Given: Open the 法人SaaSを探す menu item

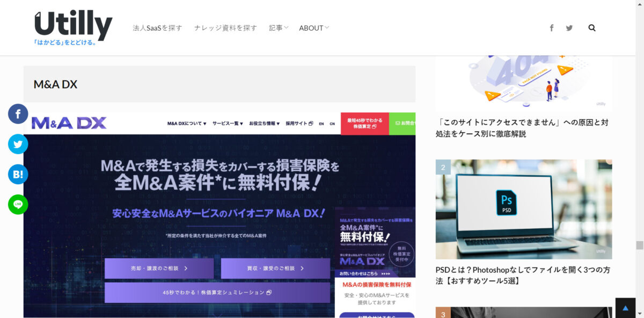Looking at the screenshot, I should click(x=158, y=28).
